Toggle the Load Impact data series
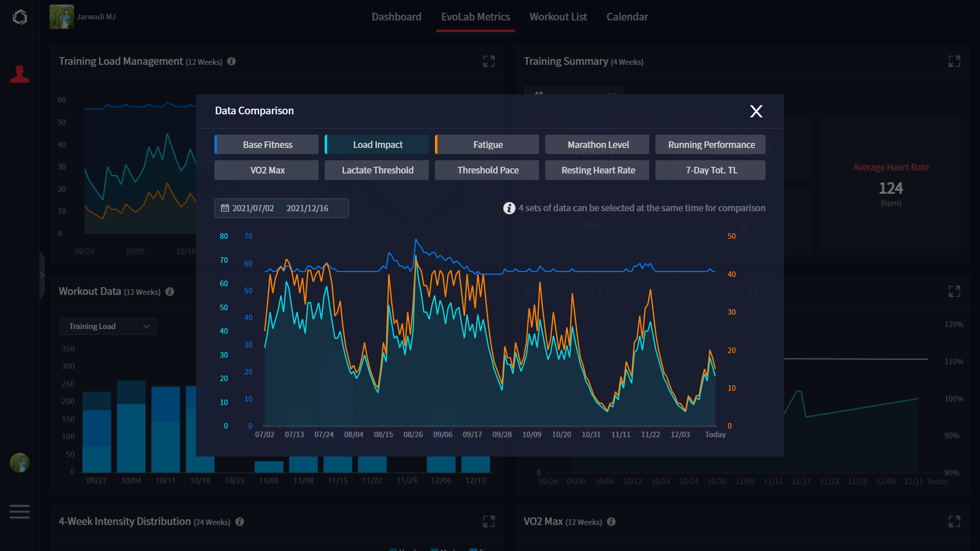The width and height of the screenshot is (980, 551). [x=377, y=145]
